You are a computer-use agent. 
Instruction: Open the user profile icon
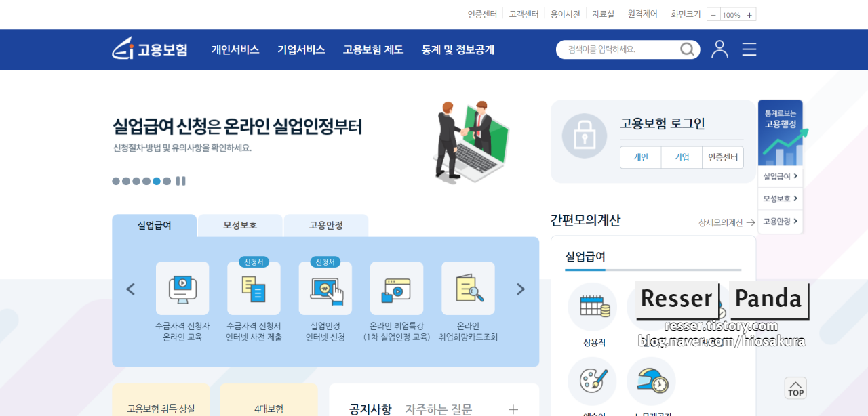[x=719, y=49]
